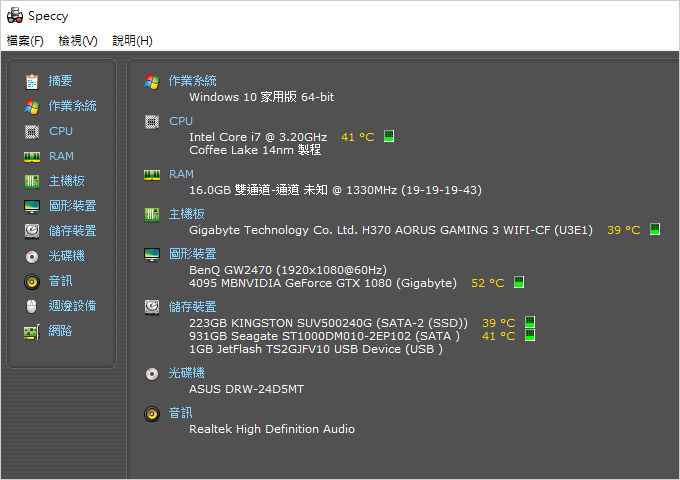This screenshot has height=480, width=680.
Task: Click the optical disc icon in summary pane
Action: coord(152,374)
